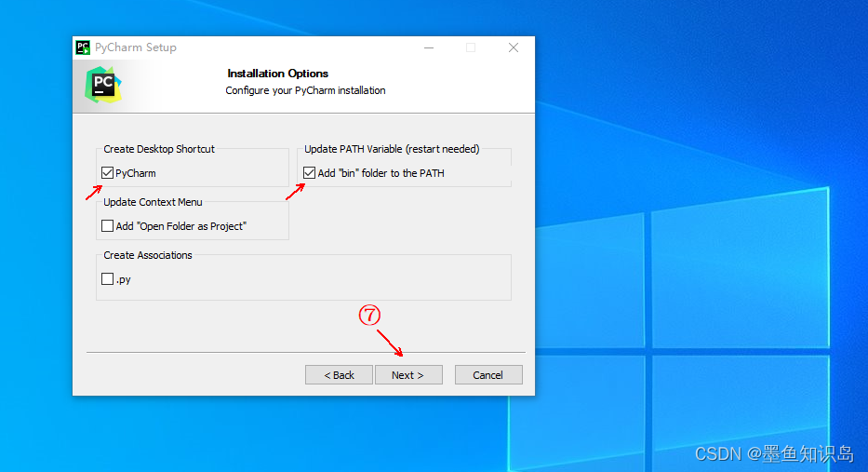
Task: Click the large PyCharm logo in header
Action: click(x=103, y=85)
